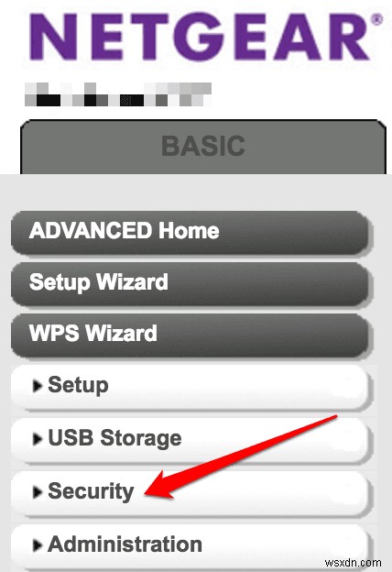
Task: Expand the USB Storage section
Action: pyautogui.click(x=190, y=440)
